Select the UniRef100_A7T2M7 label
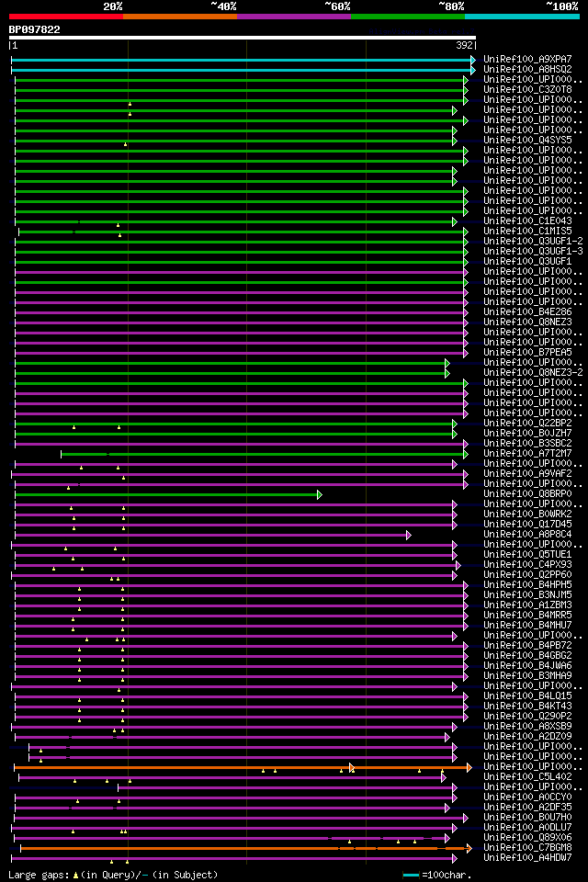Image resolution: width=588 pixels, height=882 pixels. pos(527,453)
